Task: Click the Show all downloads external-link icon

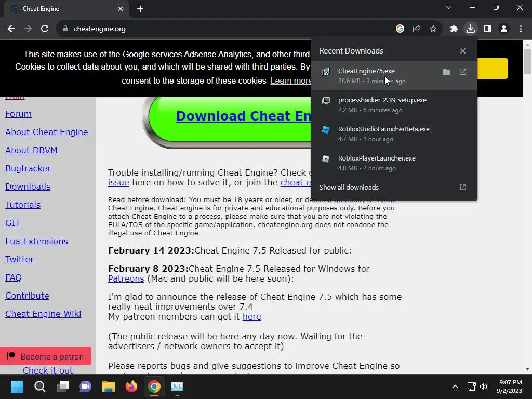Action: (463, 187)
